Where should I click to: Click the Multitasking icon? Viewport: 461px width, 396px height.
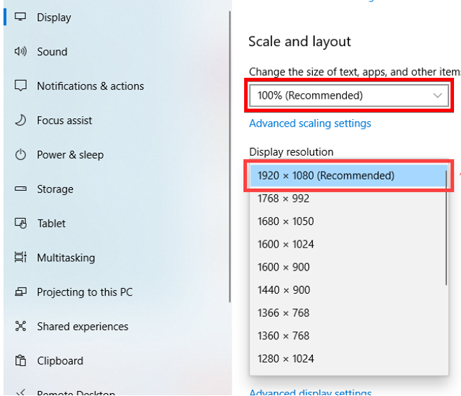tap(20, 257)
